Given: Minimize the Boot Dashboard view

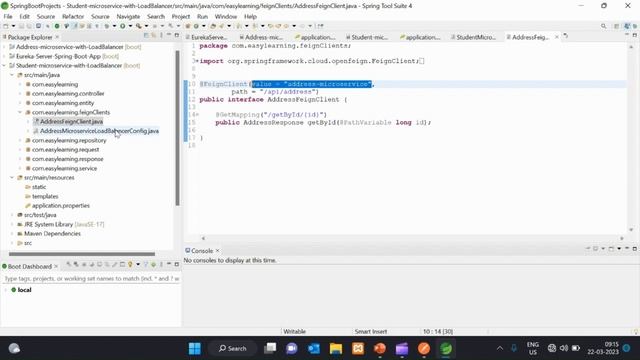Looking at the screenshot, I should click(x=169, y=264).
